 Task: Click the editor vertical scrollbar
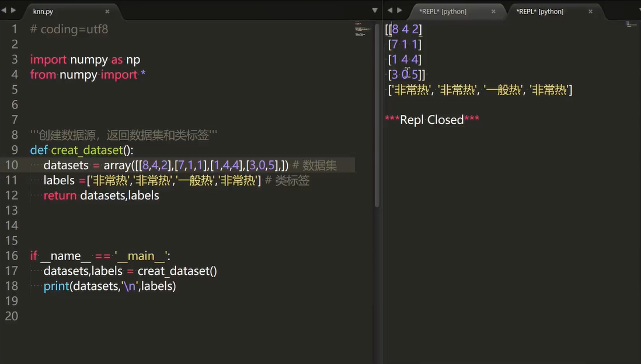(x=377, y=116)
